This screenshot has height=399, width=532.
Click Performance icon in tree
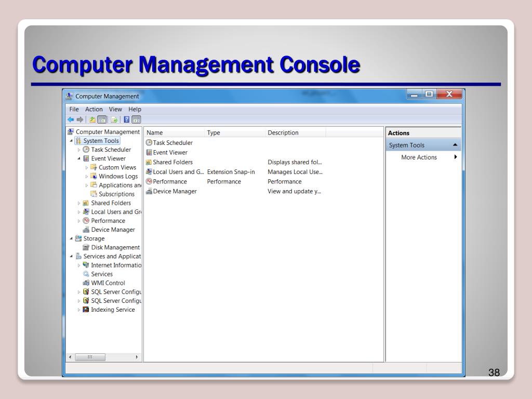86,220
